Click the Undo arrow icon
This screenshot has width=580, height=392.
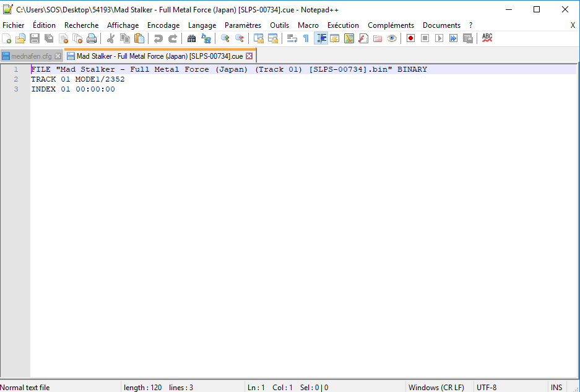[x=158, y=38]
